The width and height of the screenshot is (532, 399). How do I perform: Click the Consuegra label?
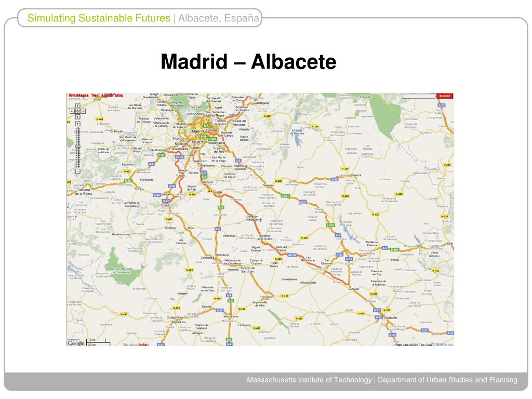208,258
